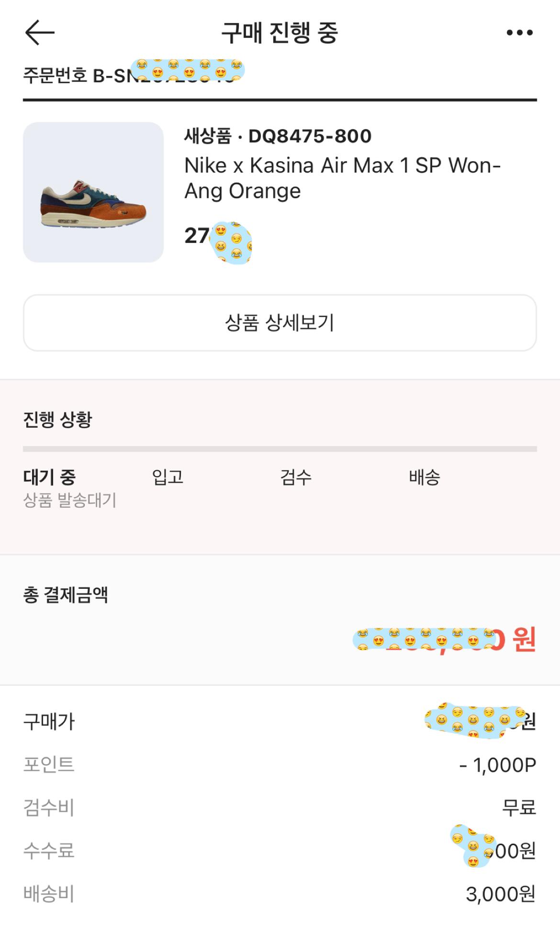Viewport: 560px width, 925px height.
Task: Tap the 대기 중 progress step
Action: (x=50, y=477)
